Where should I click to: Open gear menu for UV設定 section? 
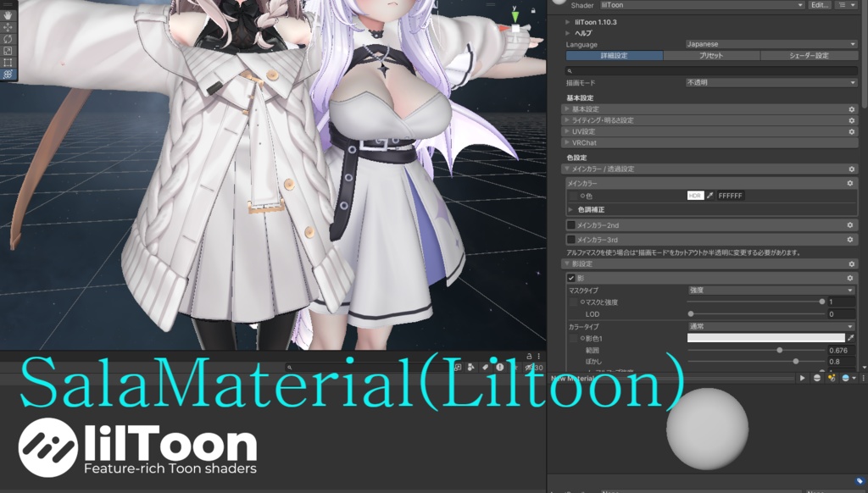click(x=851, y=131)
